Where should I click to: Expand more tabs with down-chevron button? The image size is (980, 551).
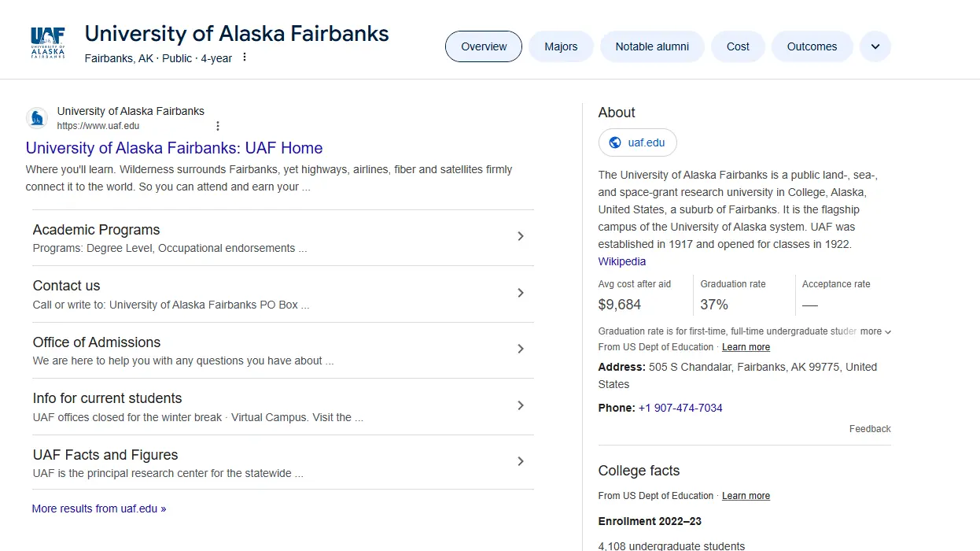875,46
